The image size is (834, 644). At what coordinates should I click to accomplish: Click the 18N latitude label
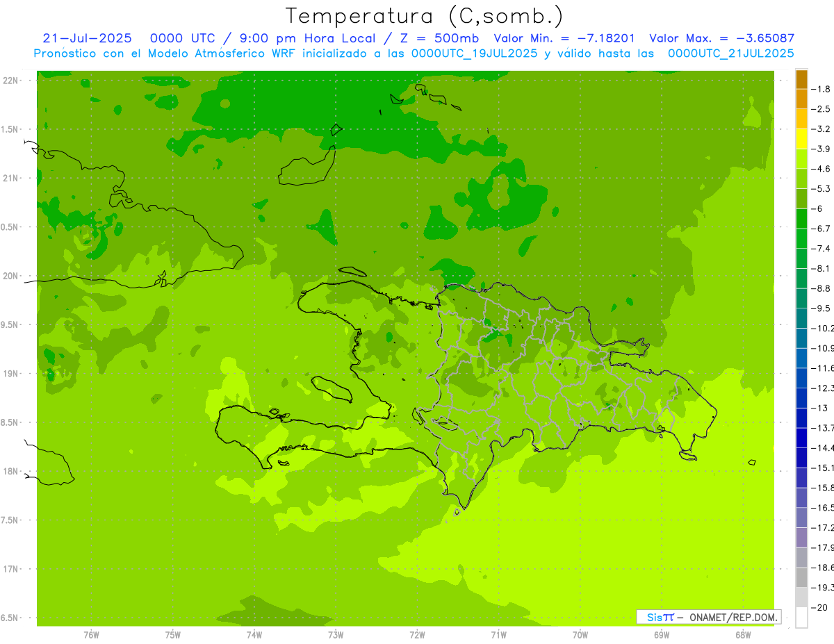(x=10, y=471)
